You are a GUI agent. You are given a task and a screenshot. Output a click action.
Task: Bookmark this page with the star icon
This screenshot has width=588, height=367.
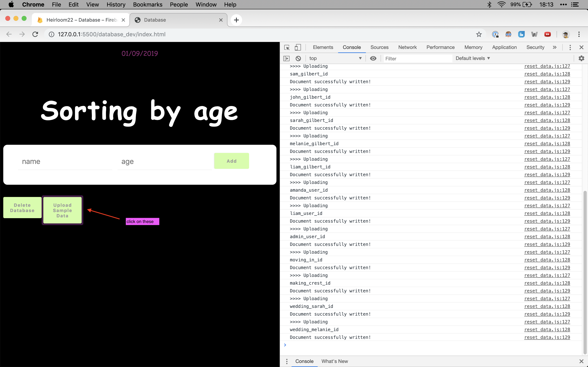(479, 34)
